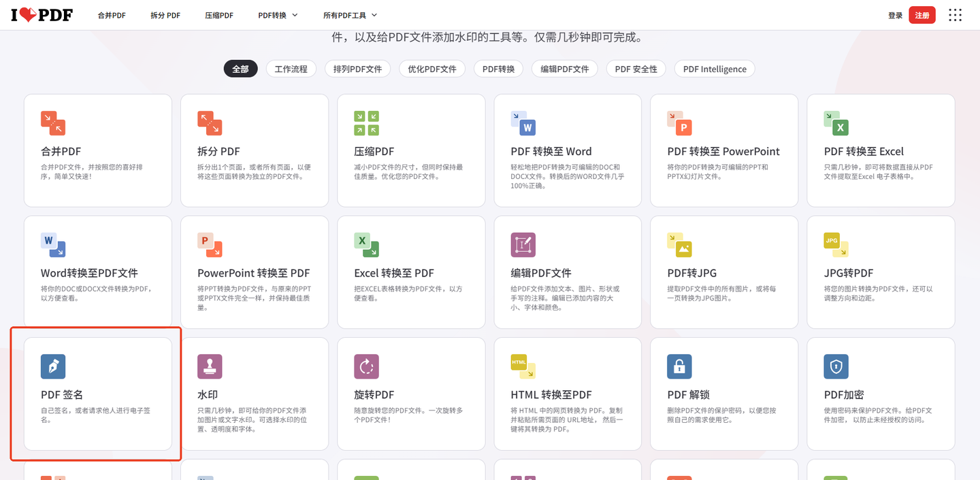Select the 全部 filter tab
Screen dimensions: 980x480
click(x=240, y=69)
